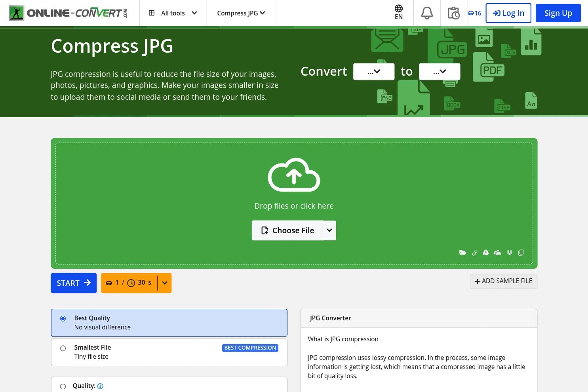
Task: Click the JPG Converter panel header
Action: coord(419,318)
